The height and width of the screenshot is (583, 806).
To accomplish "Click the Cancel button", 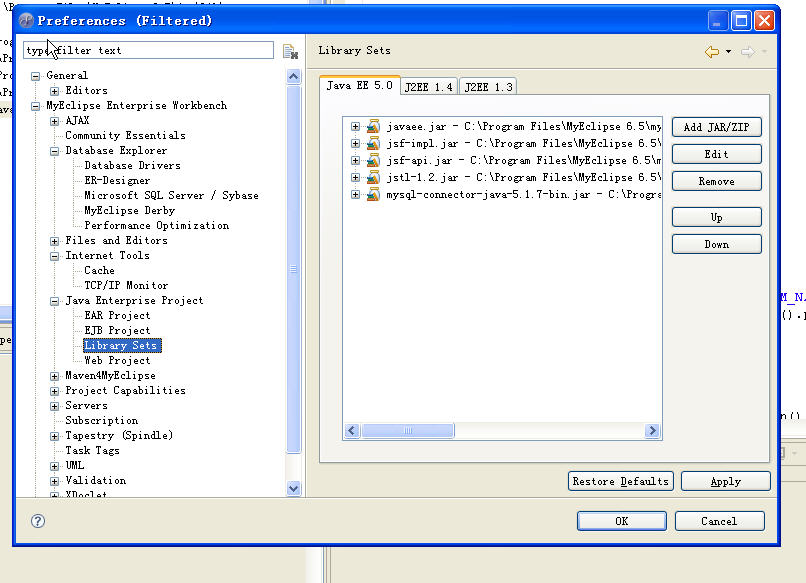I will [719, 521].
